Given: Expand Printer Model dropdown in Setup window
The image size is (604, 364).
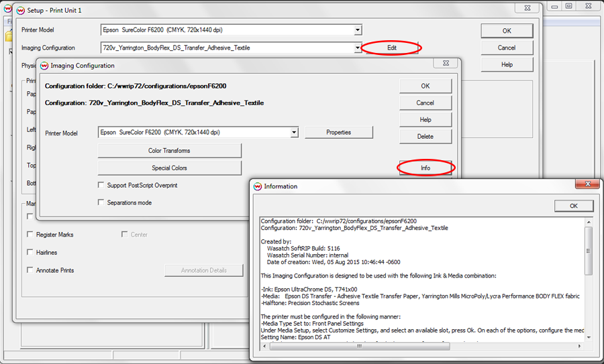Looking at the screenshot, I should pyautogui.click(x=358, y=30).
